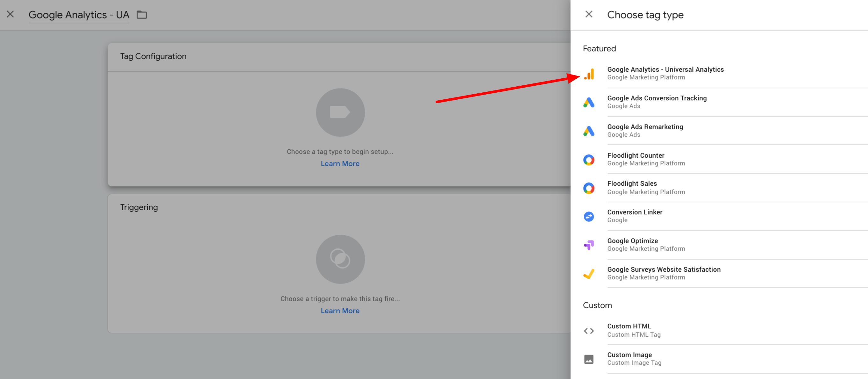Click the Conversion Linker arrows icon
The image size is (868, 379).
589,217
